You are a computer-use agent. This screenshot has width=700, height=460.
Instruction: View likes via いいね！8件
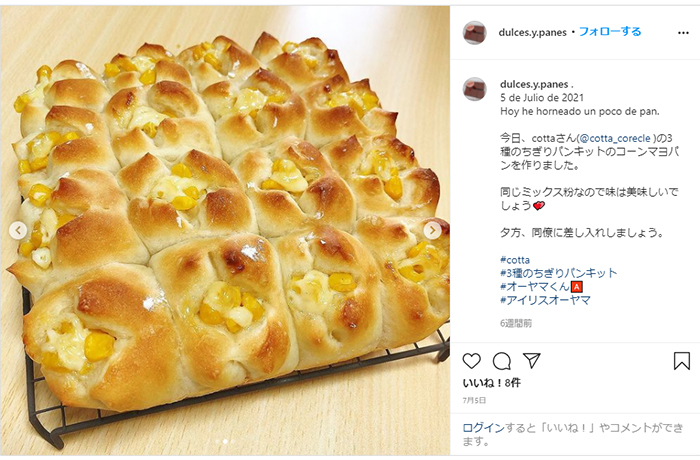[492, 383]
